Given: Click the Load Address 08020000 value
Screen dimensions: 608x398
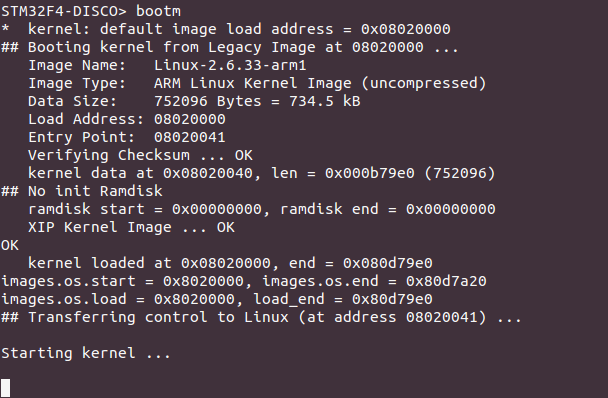Looking at the screenshot, I should click(190, 119).
